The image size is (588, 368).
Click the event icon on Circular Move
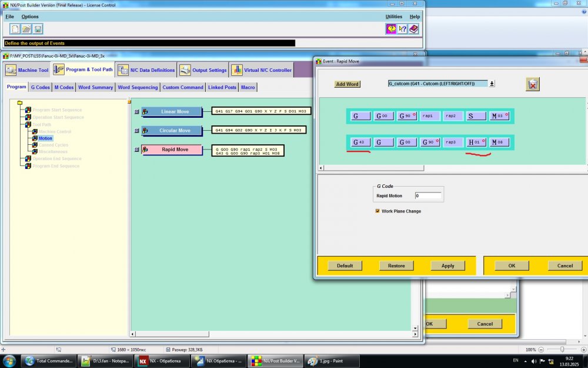(145, 131)
